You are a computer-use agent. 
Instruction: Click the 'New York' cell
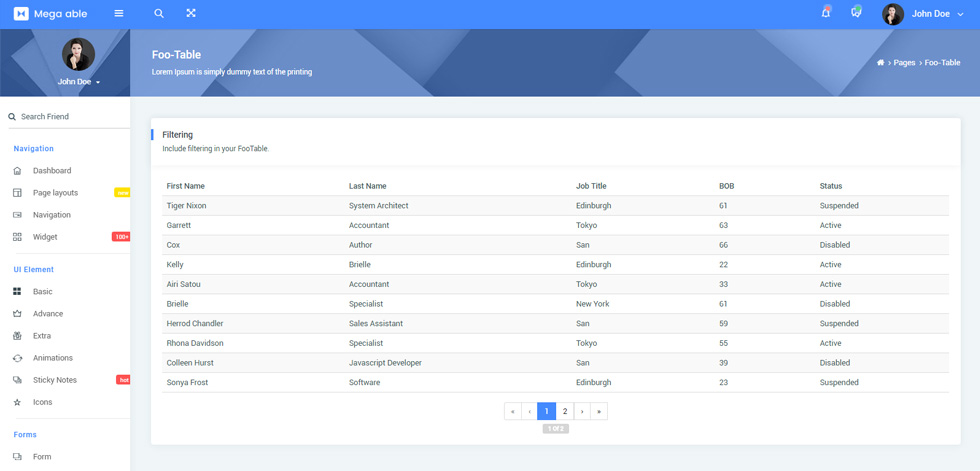click(x=592, y=304)
